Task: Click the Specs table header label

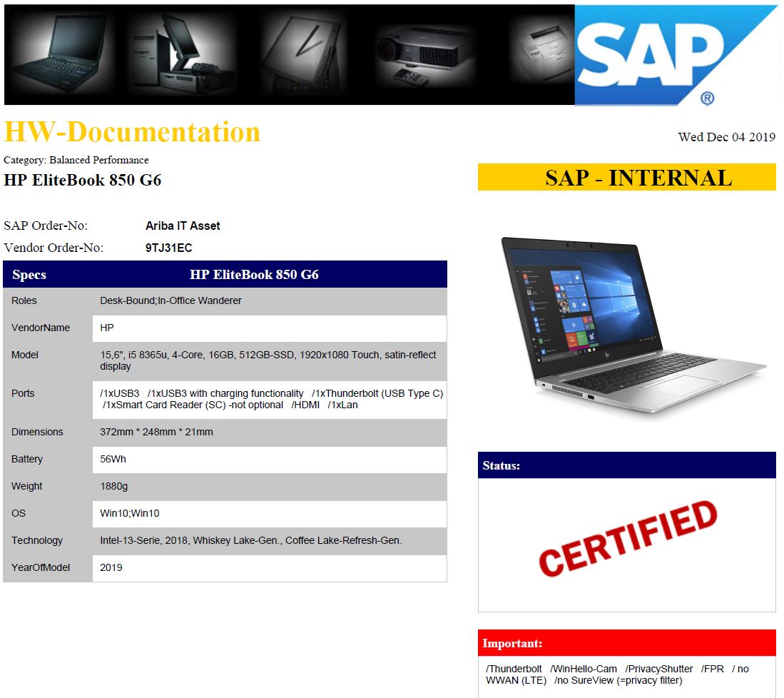Action: (29, 275)
